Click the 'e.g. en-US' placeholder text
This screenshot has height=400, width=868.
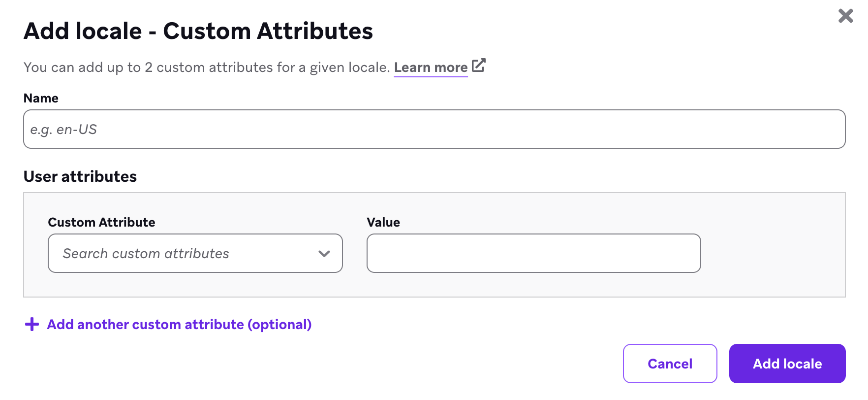point(63,130)
